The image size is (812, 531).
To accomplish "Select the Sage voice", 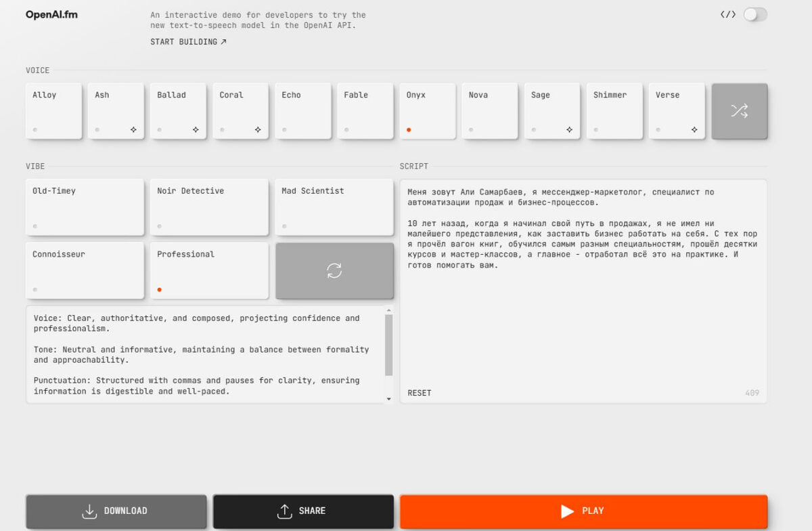I will coord(551,111).
